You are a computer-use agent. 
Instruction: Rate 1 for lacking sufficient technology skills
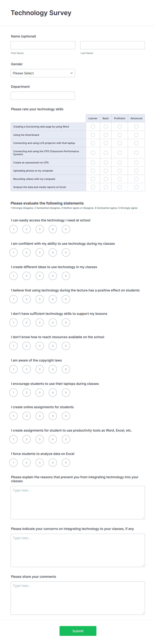tap(13, 323)
